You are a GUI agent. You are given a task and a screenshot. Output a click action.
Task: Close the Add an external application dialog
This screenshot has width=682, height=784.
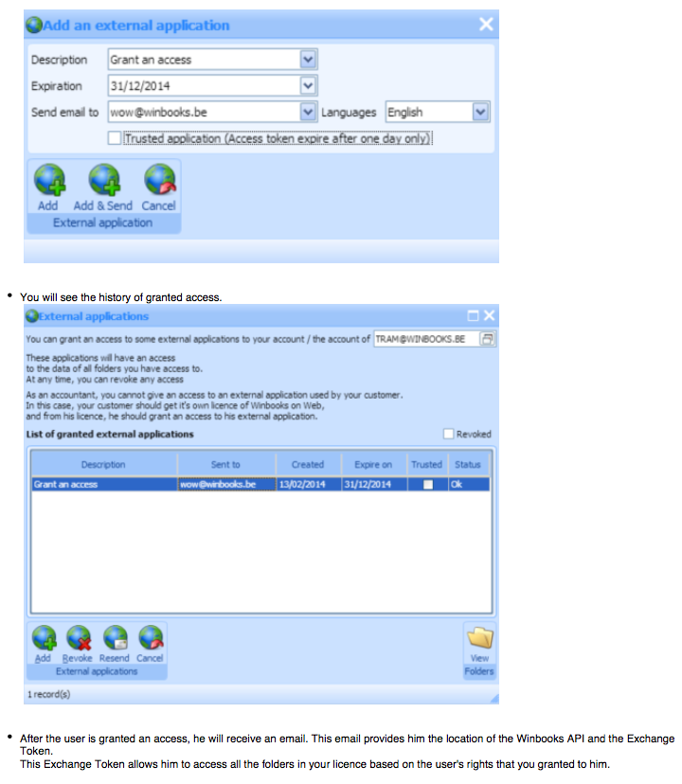coord(486,24)
